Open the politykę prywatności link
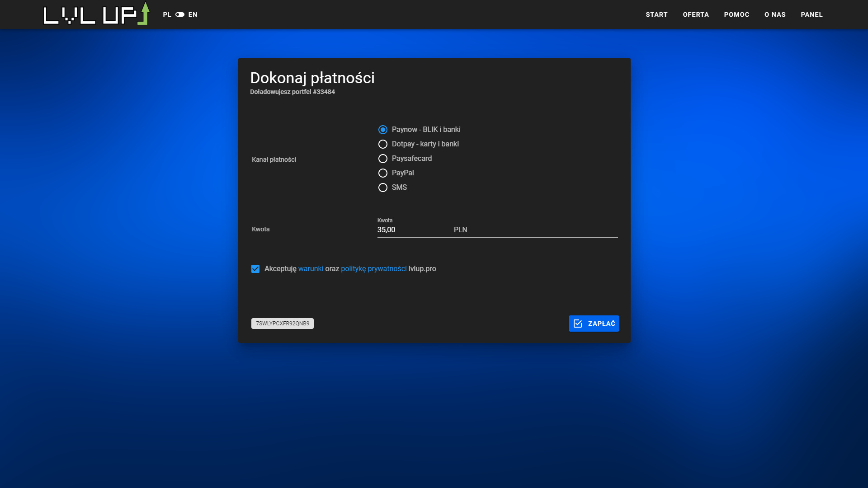Screen dimensions: 868x488 click(373, 269)
